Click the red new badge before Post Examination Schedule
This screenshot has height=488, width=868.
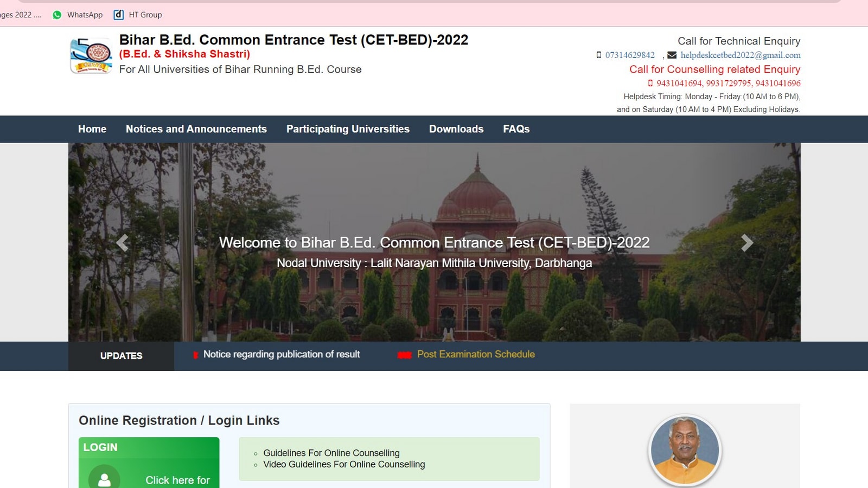(405, 355)
